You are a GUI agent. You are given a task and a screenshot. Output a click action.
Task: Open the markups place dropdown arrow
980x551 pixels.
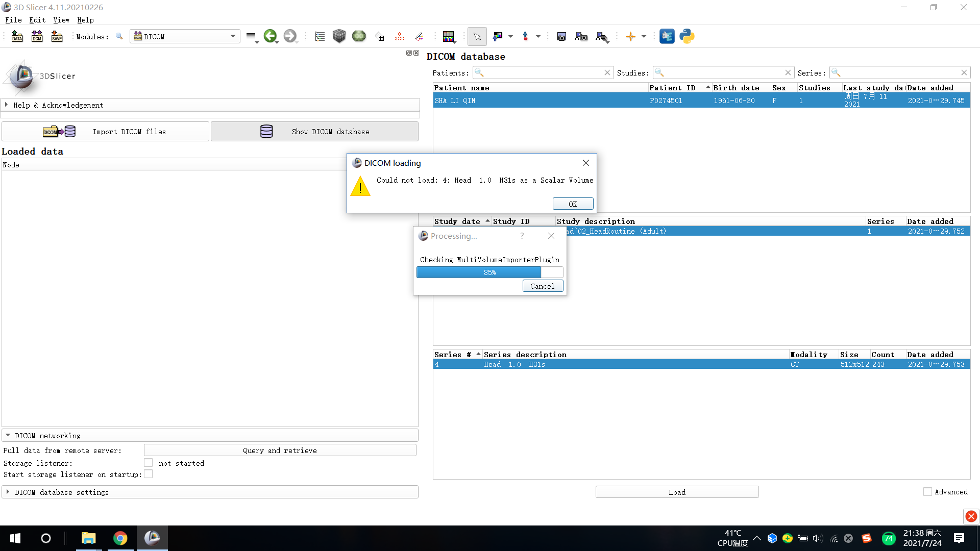point(538,36)
